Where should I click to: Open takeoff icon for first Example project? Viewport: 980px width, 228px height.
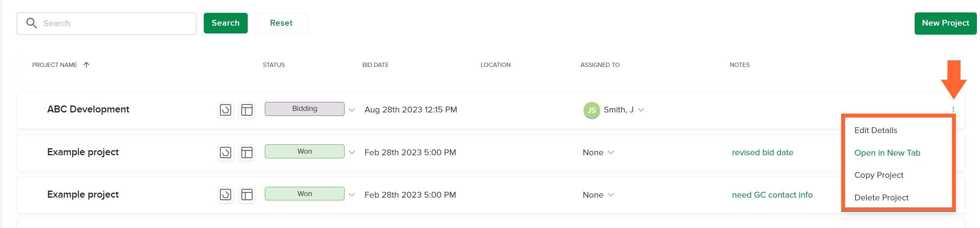[x=226, y=153]
